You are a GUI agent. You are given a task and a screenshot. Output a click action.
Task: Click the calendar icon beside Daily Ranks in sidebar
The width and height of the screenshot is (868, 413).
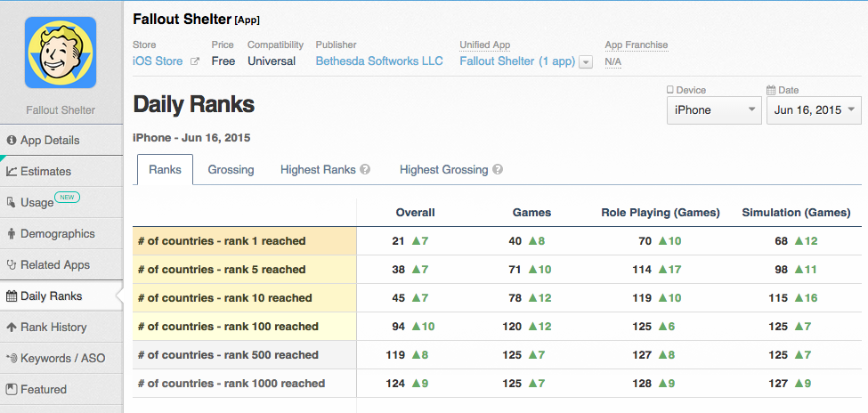[11, 296]
